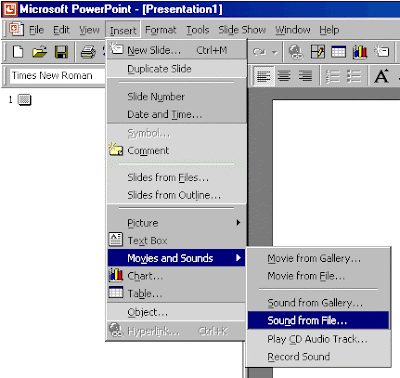Choose New Slide from Insert menu
400x378 pixels.
pyautogui.click(x=177, y=50)
